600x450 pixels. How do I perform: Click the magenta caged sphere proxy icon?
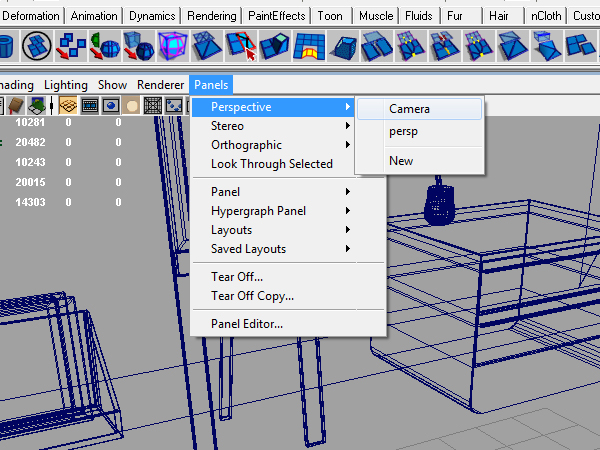173,46
